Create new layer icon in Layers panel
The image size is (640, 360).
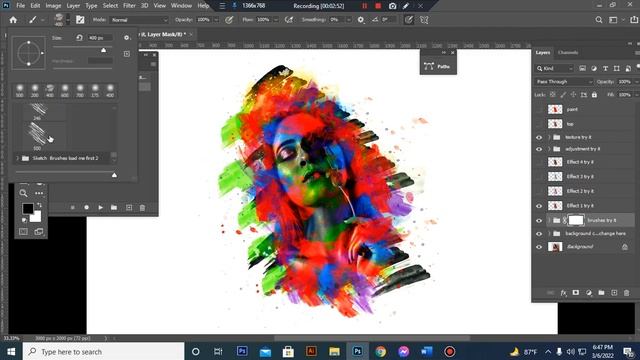tap(614, 293)
